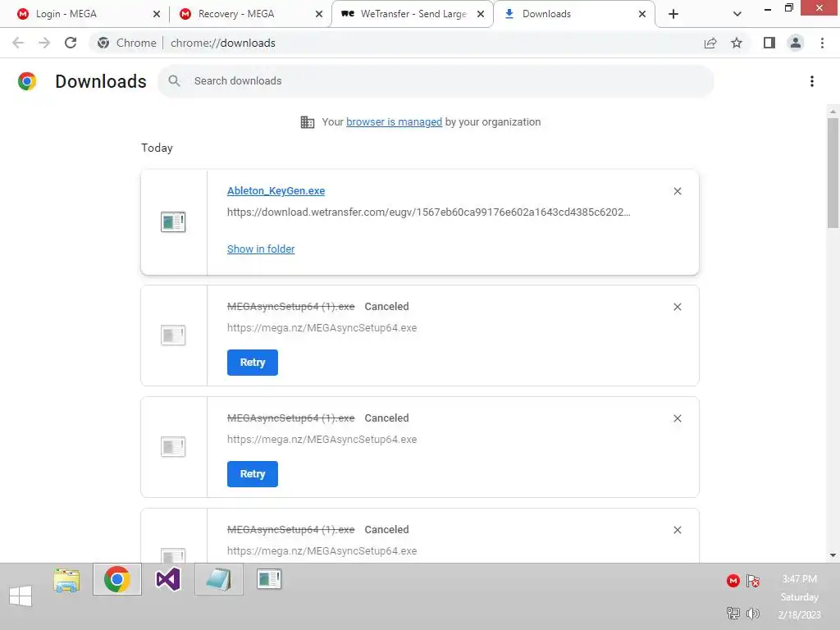The height and width of the screenshot is (630, 840).
Task: Go forward to next page
Action: [44, 43]
